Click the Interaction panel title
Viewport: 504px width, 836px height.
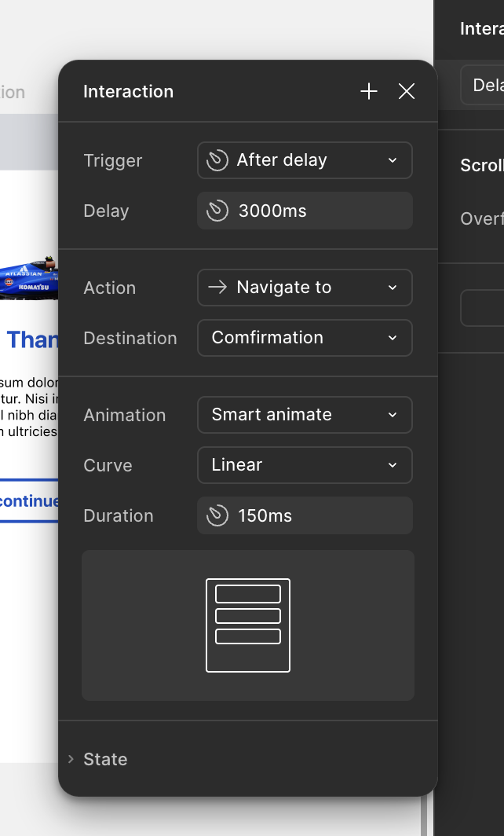[129, 92]
